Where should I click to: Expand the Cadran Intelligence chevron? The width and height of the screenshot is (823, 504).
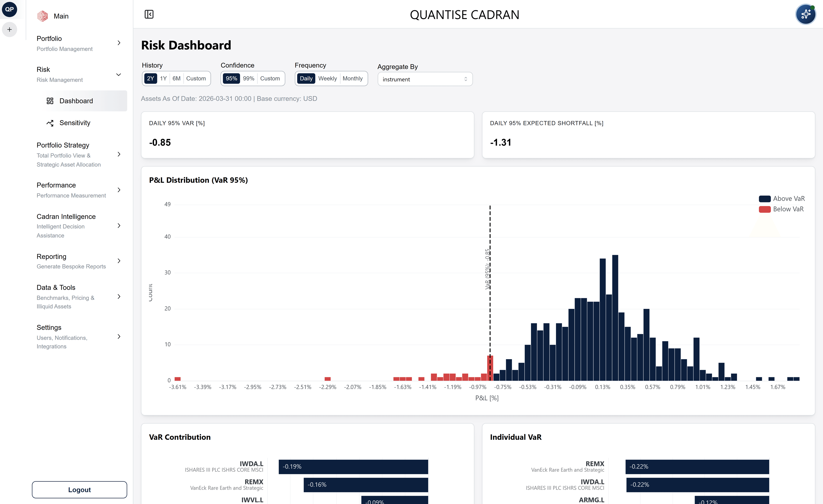[119, 226]
